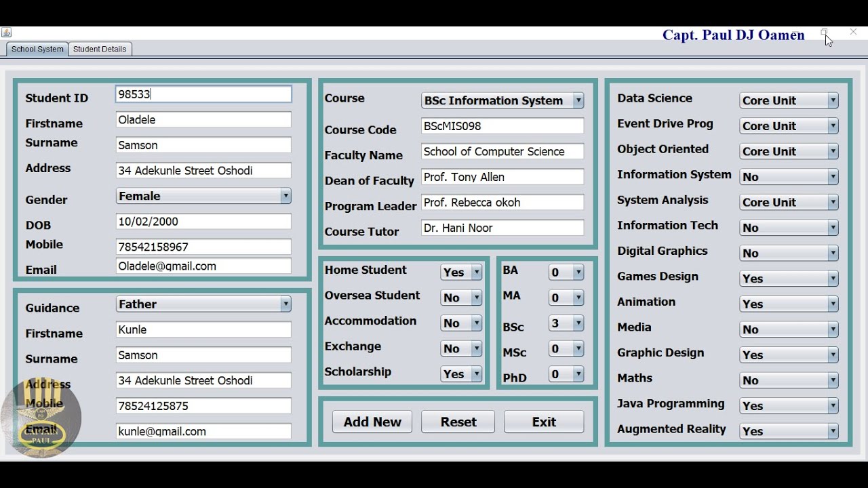Click the student Mobile field 78542158967

click(x=203, y=247)
